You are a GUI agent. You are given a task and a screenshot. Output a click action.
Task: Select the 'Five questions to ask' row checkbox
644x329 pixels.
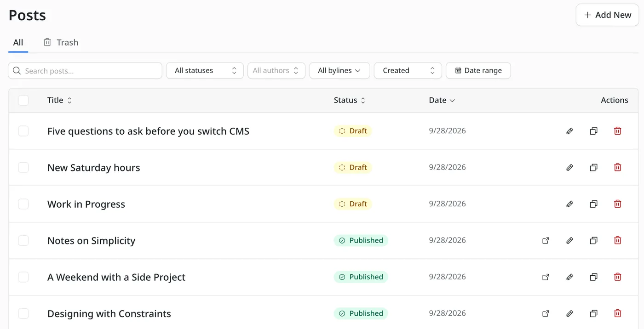tap(23, 131)
